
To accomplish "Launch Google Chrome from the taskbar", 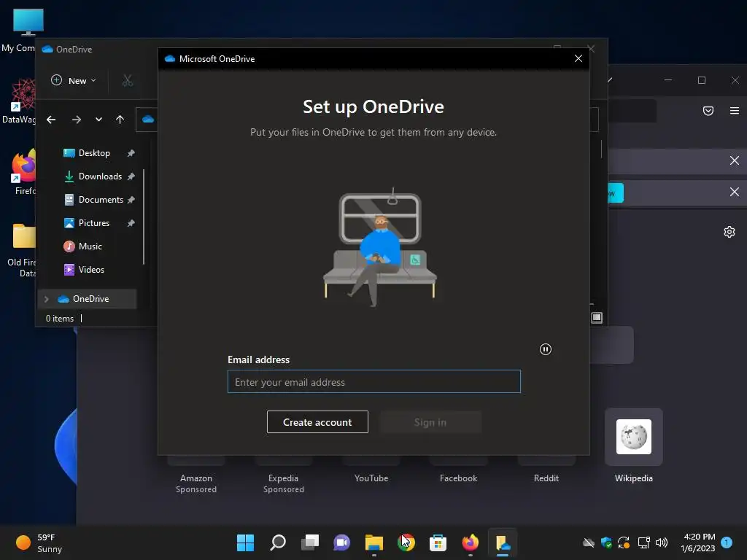I will [406, 542].
